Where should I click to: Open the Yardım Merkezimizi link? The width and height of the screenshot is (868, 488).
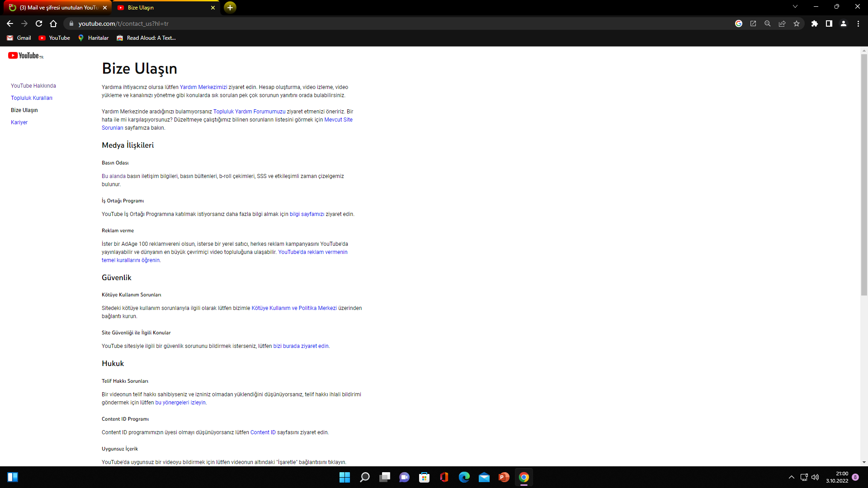point(203,87)
